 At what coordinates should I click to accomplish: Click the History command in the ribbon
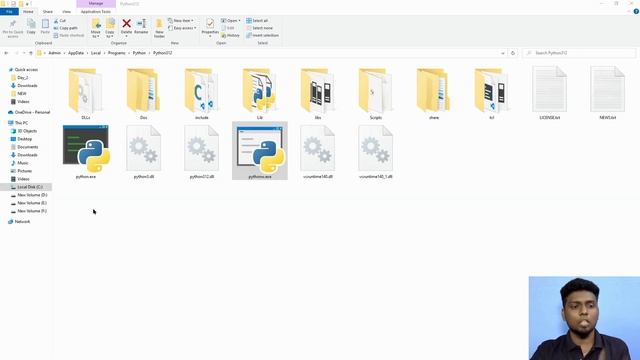(231, 36)
